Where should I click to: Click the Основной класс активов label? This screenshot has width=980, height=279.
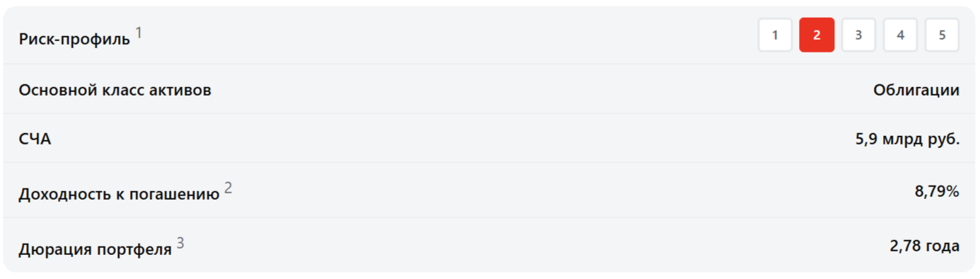tap(115, 91)
